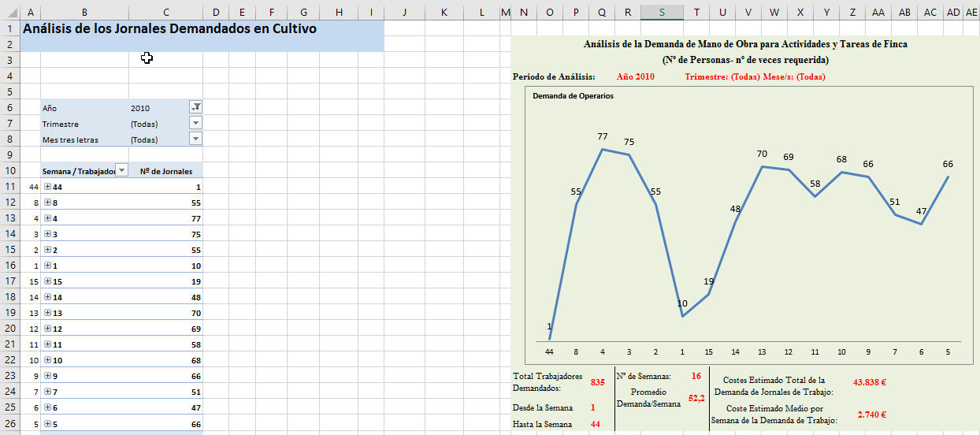Viewport: 980px width, 435px height.
Task: Click the plus icon for week 10
Action: [47, 360]
